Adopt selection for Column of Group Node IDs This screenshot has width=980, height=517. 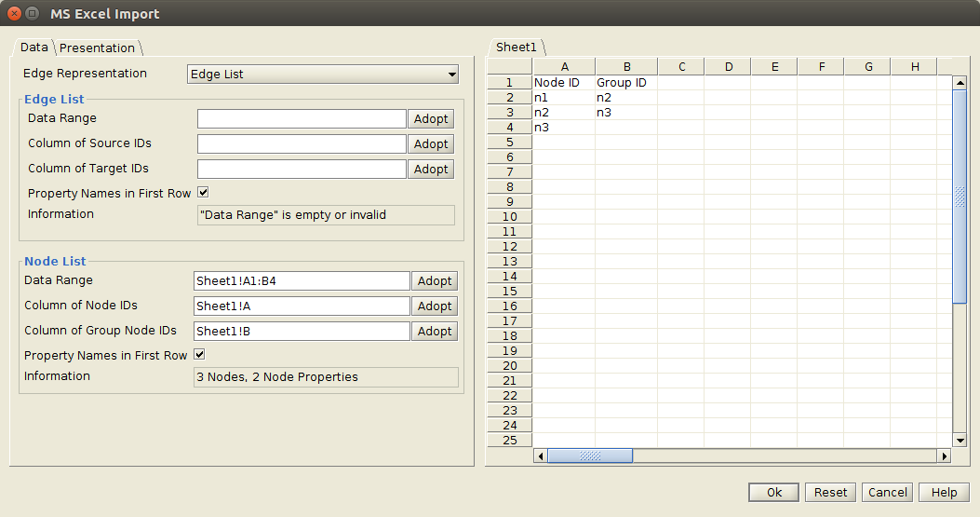435,331
